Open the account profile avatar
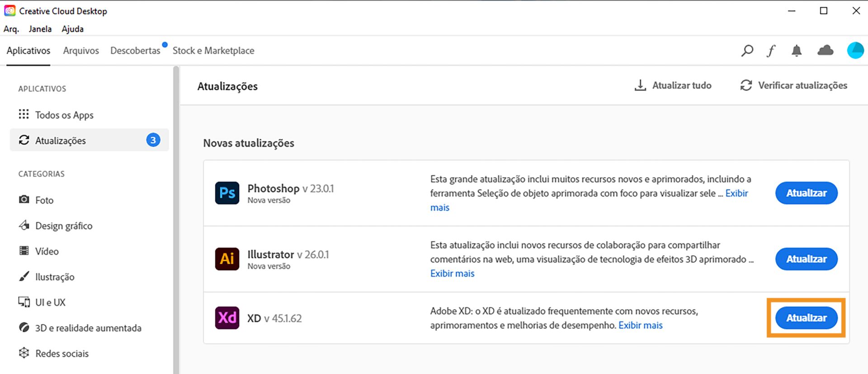 [x=855, y=51]
